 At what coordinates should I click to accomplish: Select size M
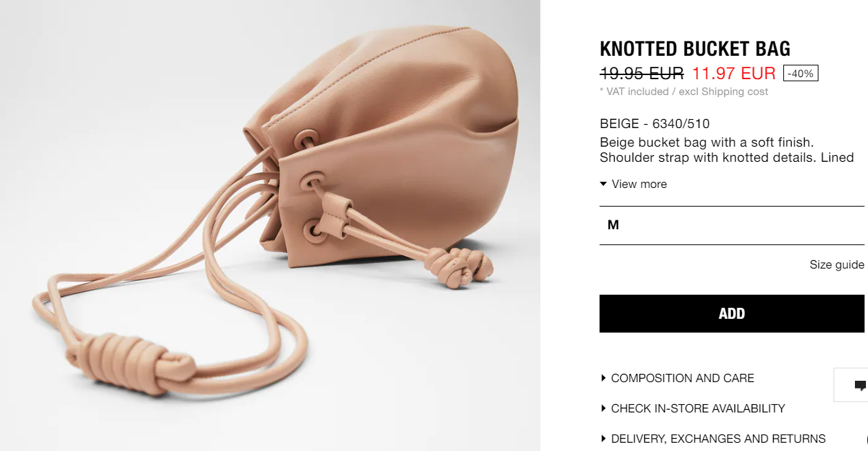coord(732,225)
